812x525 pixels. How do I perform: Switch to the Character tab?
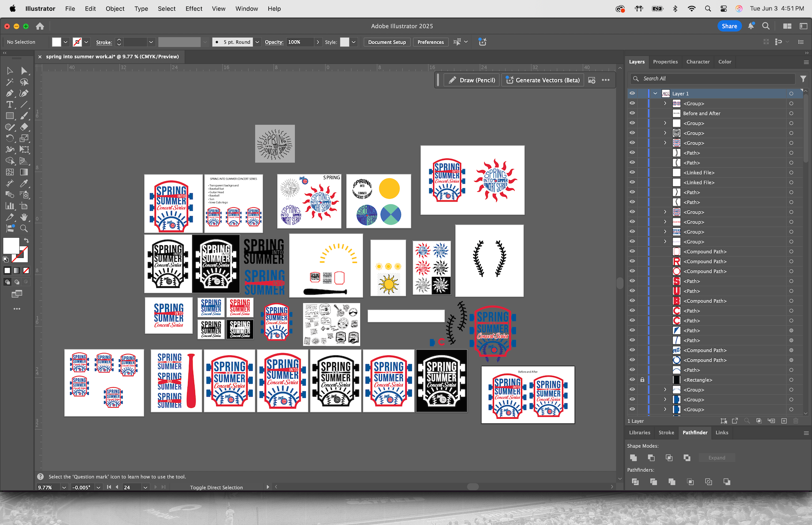698,62
